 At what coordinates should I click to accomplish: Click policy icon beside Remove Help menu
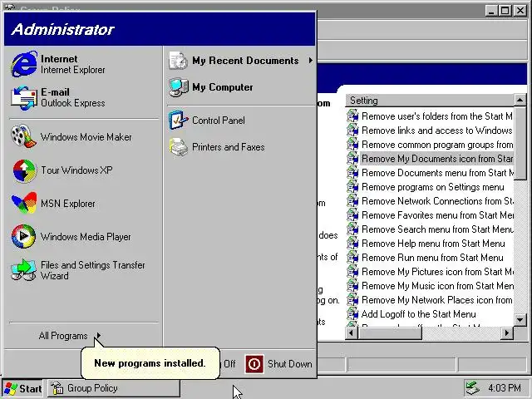pos(352,244)
